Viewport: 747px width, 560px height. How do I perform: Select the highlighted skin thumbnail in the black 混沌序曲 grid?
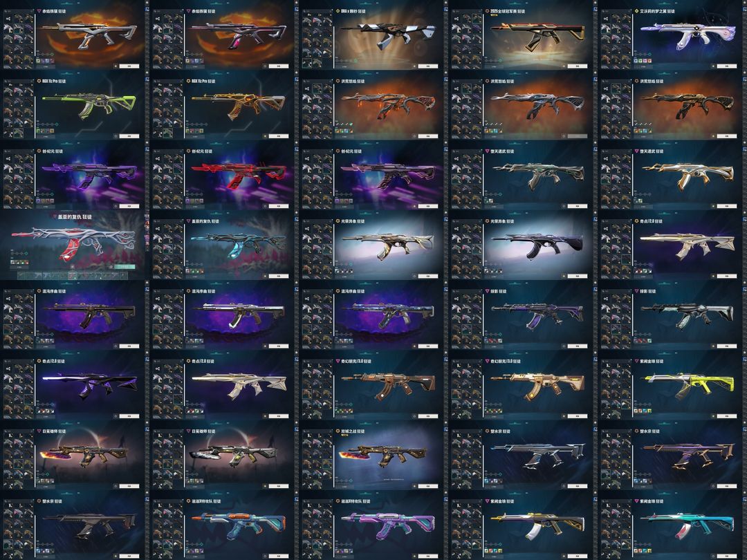tap(8, 329)
